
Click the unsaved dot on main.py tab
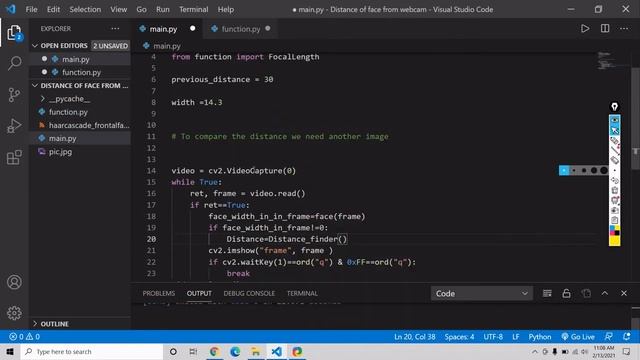[193, 28]
